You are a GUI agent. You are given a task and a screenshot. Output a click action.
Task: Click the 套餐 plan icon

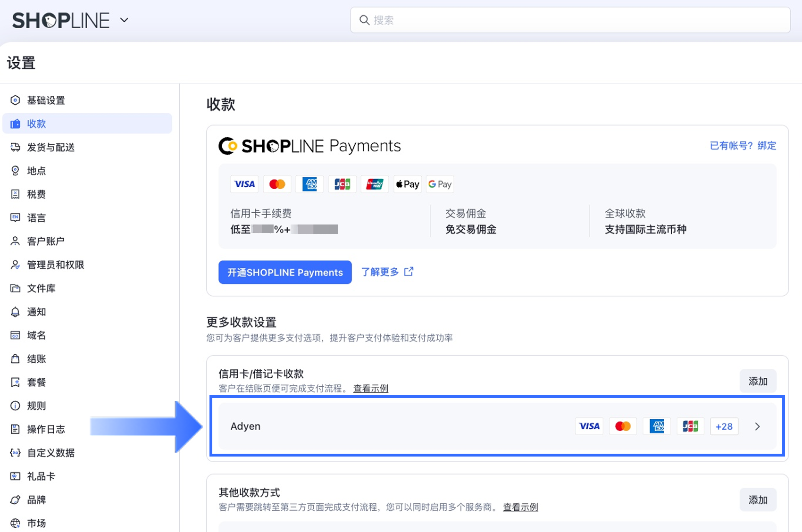[x=15, y=382]
